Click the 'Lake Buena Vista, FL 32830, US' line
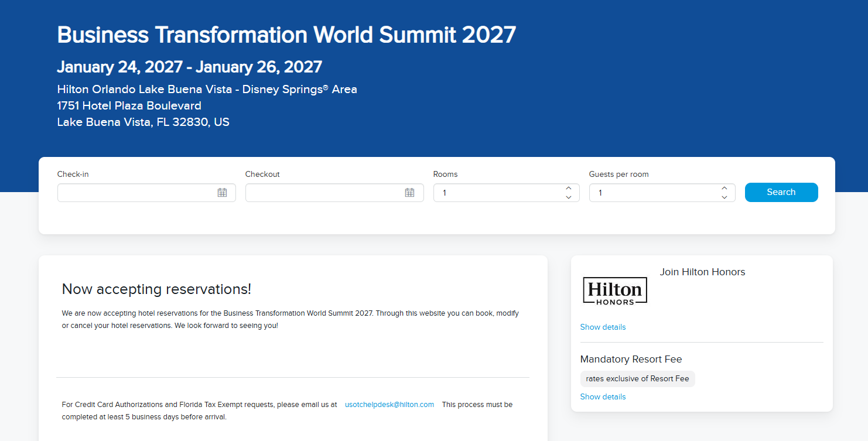 [143, 122]
